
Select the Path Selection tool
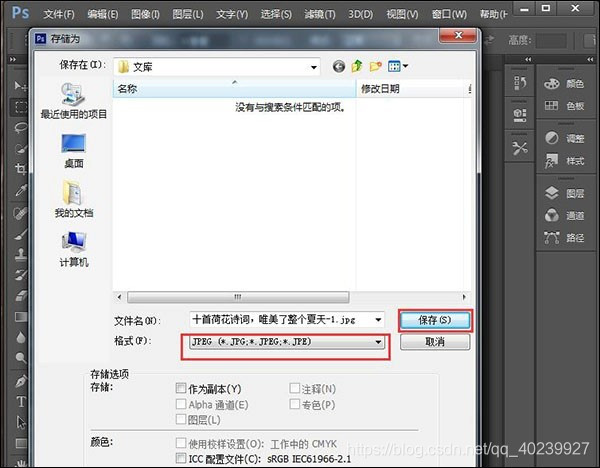click(21, 422)
